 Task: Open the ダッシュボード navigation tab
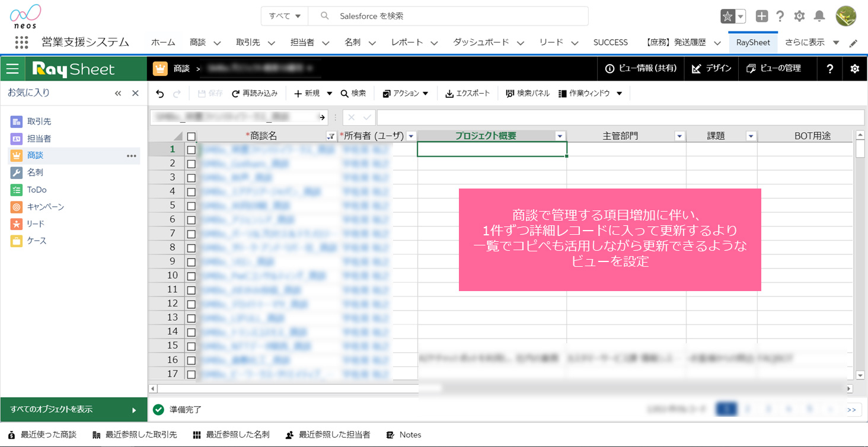pyautogui.click(x=481, y=43)
